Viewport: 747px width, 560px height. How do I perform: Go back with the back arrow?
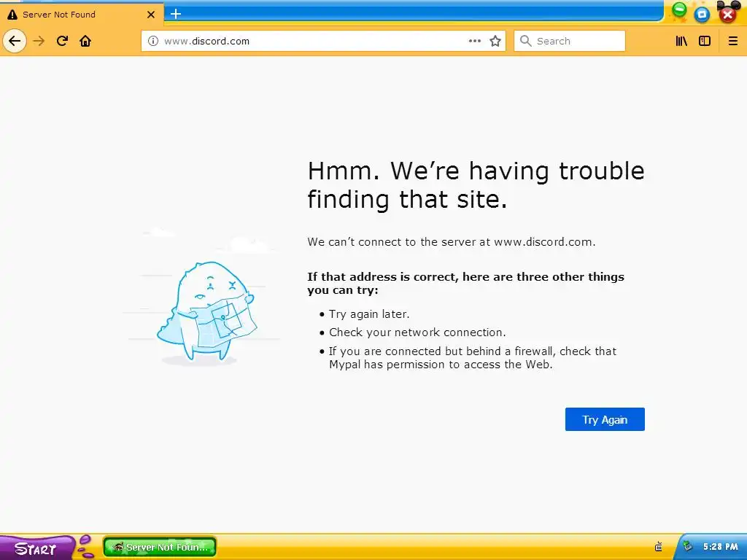[x=15, y=41]
